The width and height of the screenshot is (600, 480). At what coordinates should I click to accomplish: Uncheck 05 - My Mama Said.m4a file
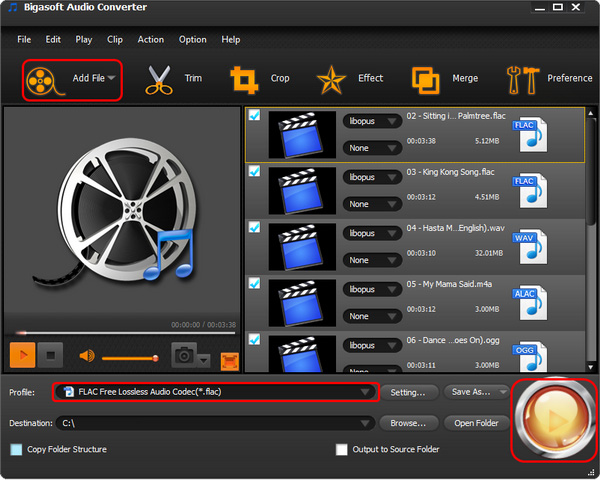(x=254, y=283)
